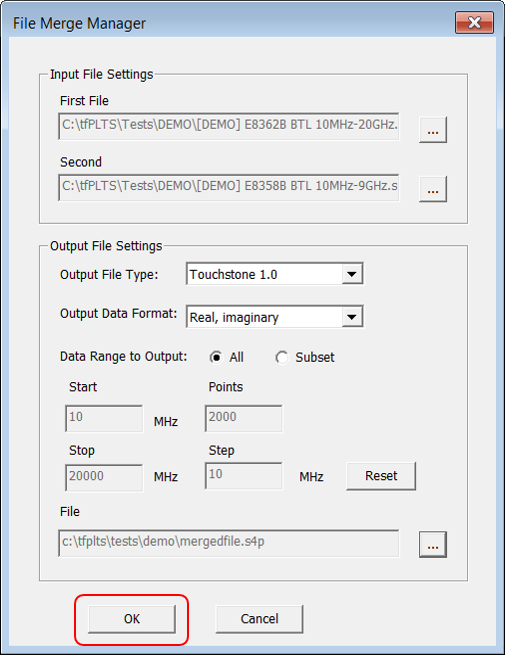Browse for the Second input file

[433, 189]
